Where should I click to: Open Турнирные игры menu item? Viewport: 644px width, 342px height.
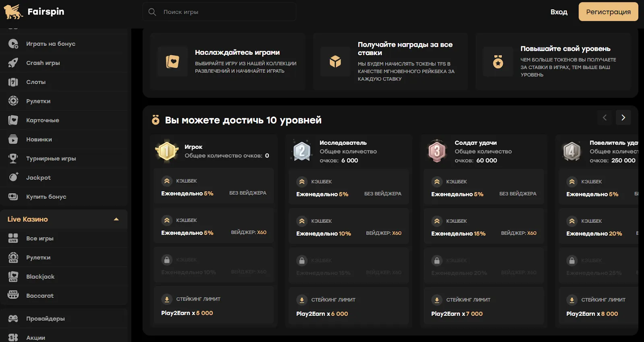click(x=64, y=159)
